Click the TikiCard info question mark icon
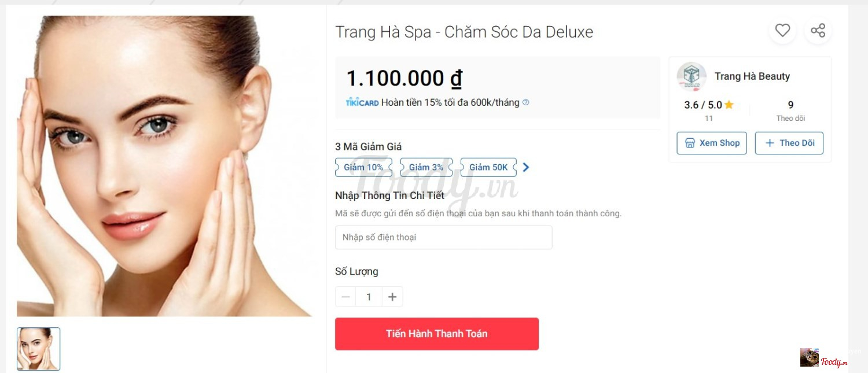The height and width of the screenshot is (373, 868). [525, 102]
